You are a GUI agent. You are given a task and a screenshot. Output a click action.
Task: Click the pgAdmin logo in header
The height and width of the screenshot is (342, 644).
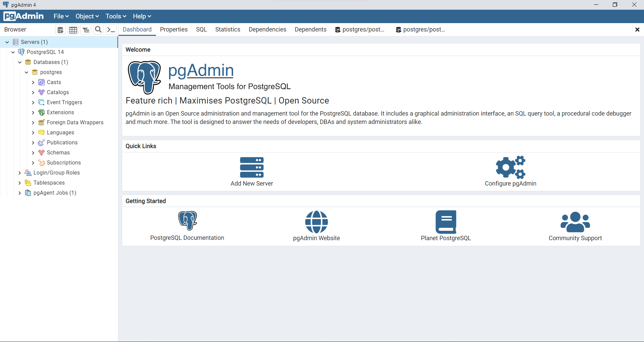pyautogui.click(x=23, y=16)
